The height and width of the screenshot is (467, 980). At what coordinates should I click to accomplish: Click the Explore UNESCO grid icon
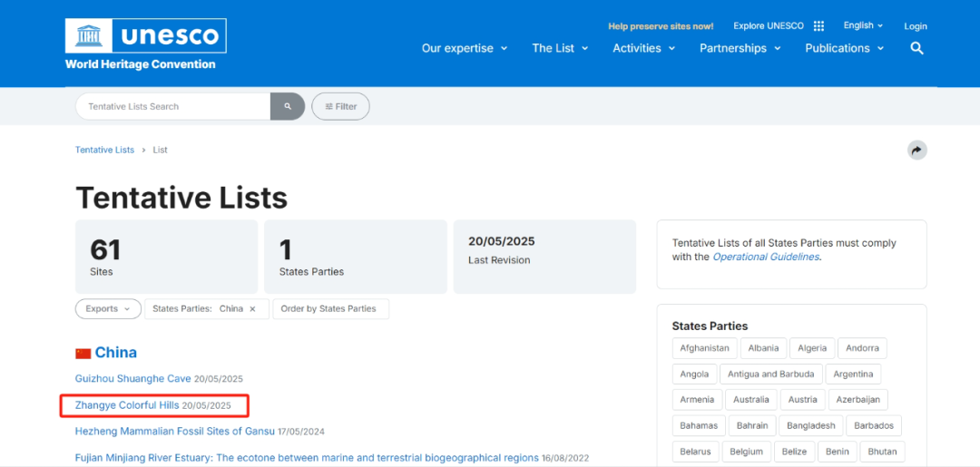[x=818, y=26]
